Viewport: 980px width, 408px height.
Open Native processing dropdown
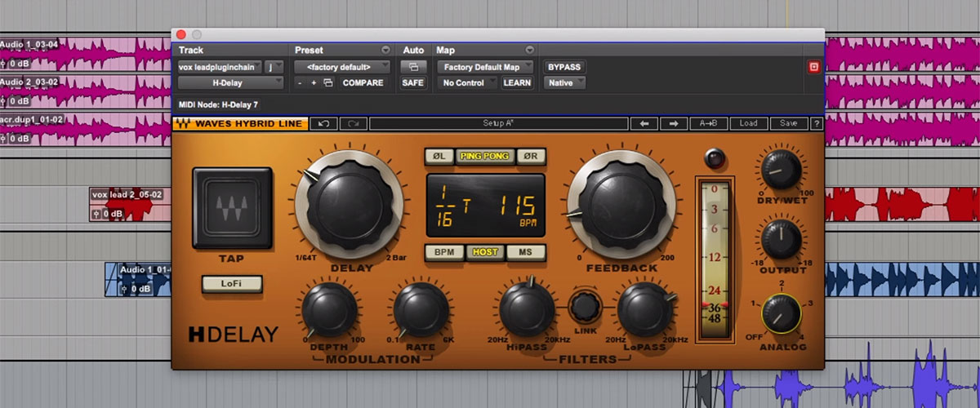(566, 82)
